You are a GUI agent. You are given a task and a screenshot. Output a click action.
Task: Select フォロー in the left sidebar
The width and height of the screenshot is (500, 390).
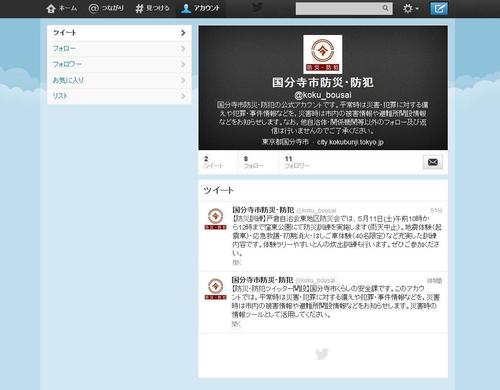pyautogui.click(x=119, y=49)
